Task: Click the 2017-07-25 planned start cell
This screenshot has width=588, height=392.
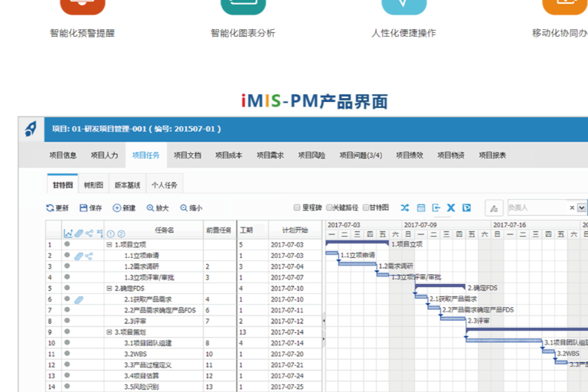Action: click(x=295, y=387)
